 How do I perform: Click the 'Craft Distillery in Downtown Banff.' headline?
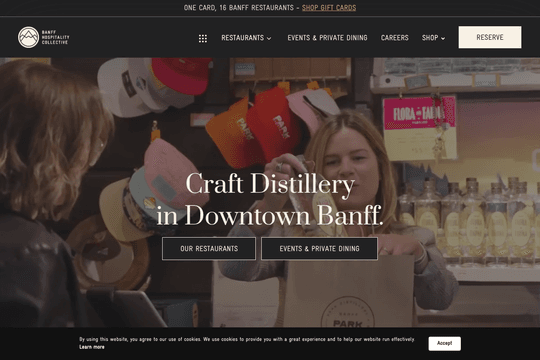(x=270, y=200)
